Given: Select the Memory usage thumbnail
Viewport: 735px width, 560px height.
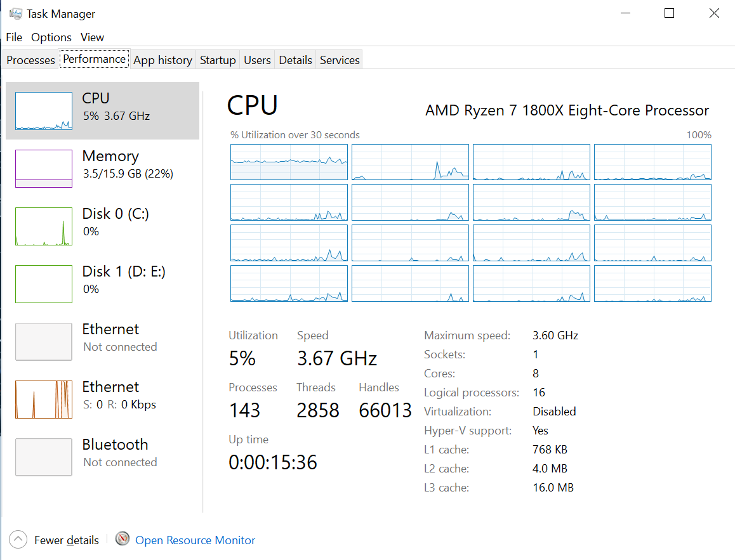Looking at the screenshot, I should click(x=44, y=169).
